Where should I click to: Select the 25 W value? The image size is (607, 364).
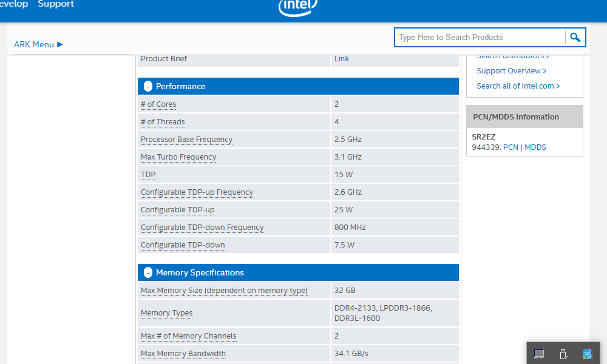344,210
